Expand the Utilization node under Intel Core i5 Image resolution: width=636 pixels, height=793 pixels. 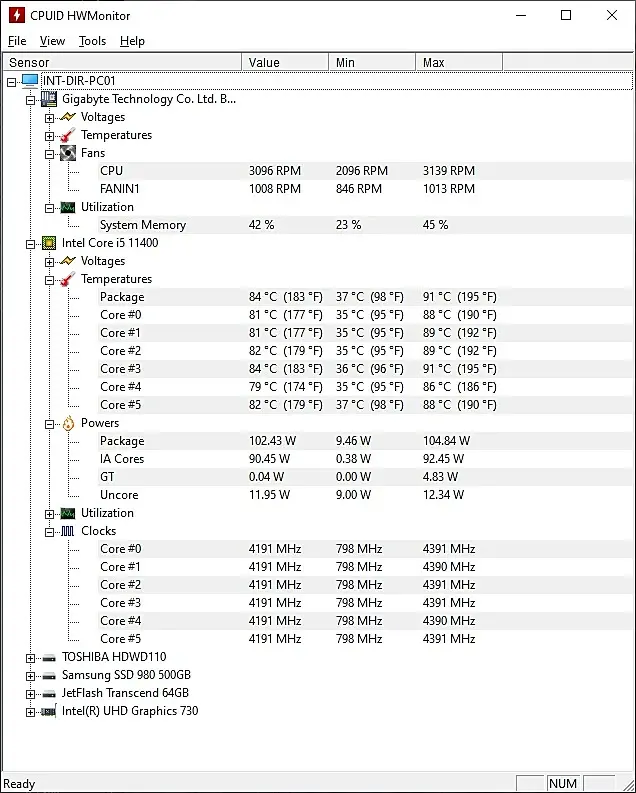tap(49, 513)
